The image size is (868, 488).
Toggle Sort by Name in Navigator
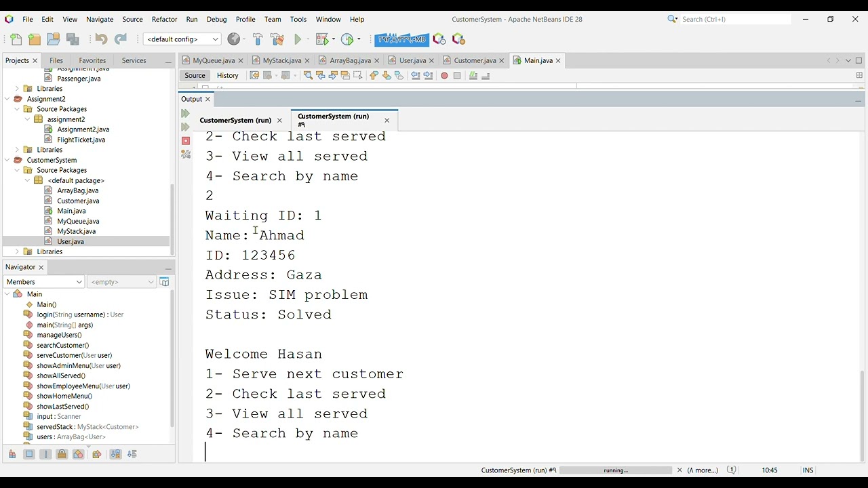(115, 454)
